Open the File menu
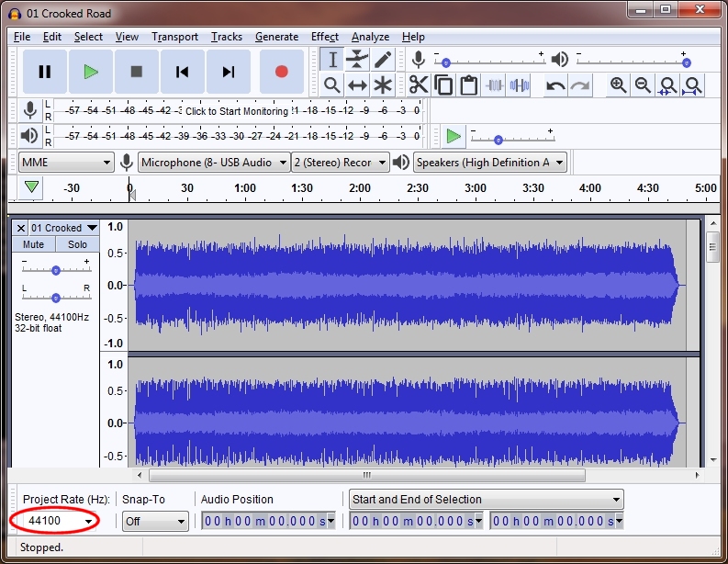 tap(22, 37)
